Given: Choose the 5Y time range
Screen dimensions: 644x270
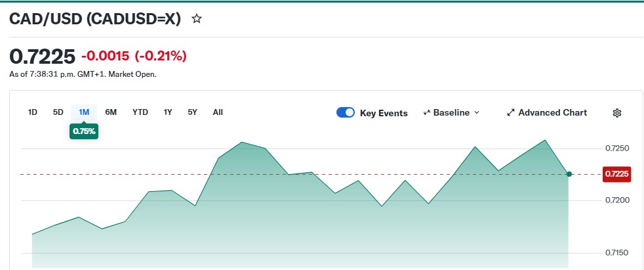Looking at the screenshot, I should [x=192, y=112].
